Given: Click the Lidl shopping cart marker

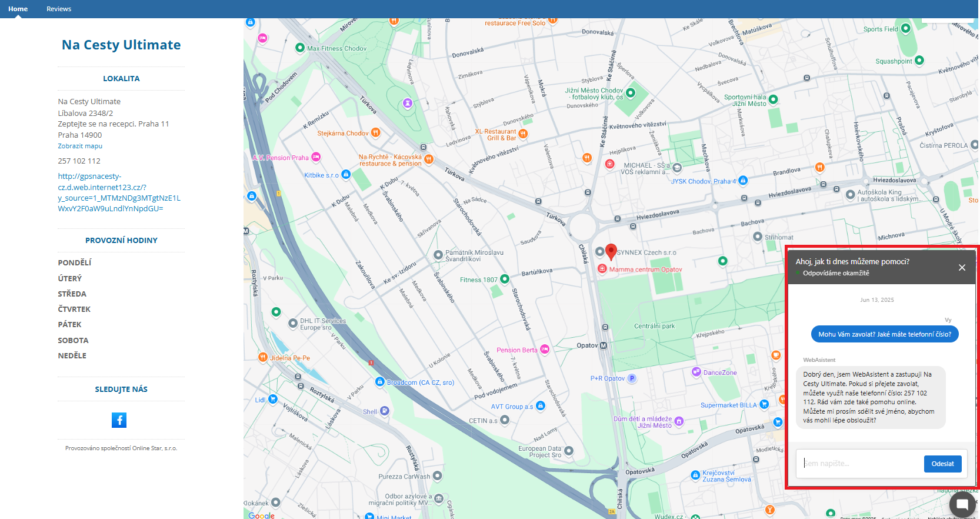Looking at the screenshot, I should 272,399.
